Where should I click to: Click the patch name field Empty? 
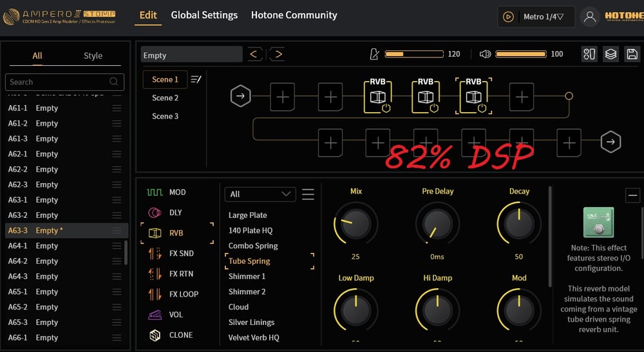pos(191,55)
